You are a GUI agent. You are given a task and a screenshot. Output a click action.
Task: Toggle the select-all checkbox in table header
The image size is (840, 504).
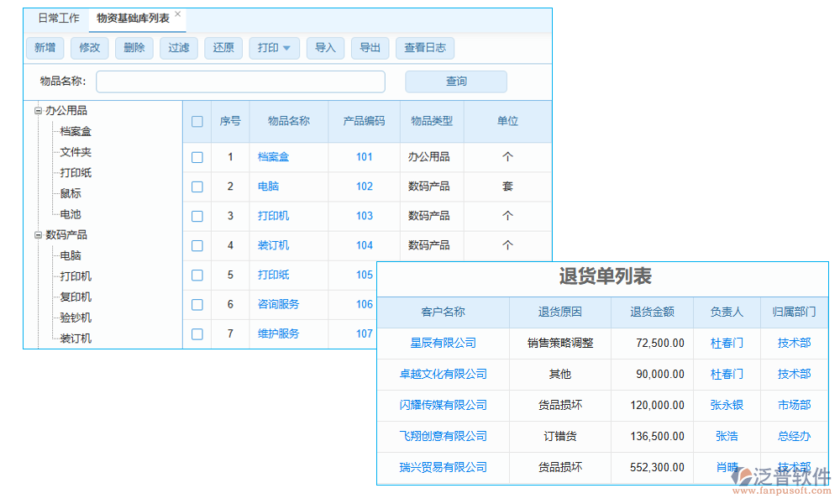(197, 121)
